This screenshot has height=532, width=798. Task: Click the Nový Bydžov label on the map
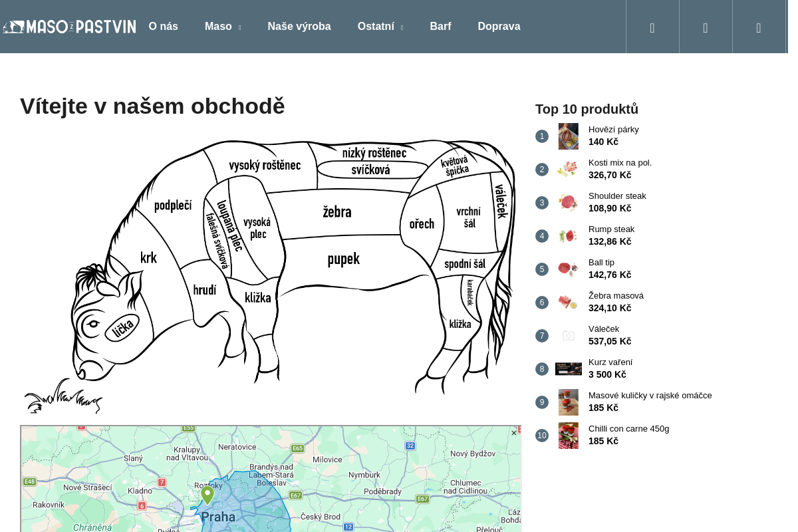pyautogui.click(x=473, y=454)
